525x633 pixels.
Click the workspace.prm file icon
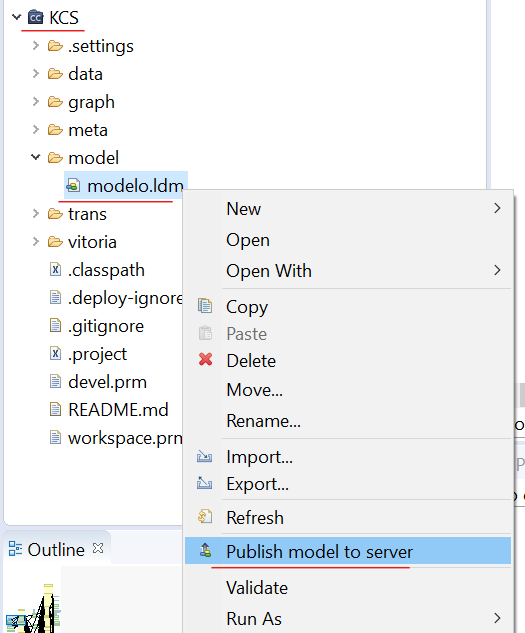(55, 437)
